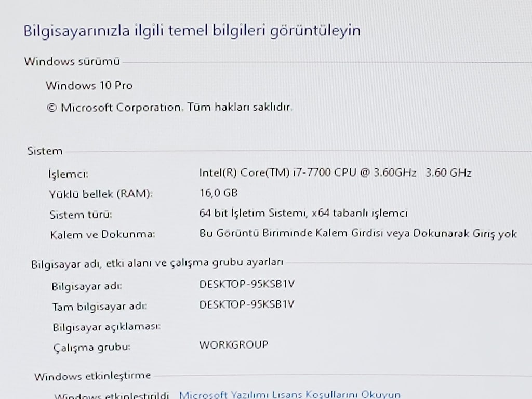Click the 'Kalem ve Dokunma:' label
This screenshot has height=399, width=532.
pos(102,234)
